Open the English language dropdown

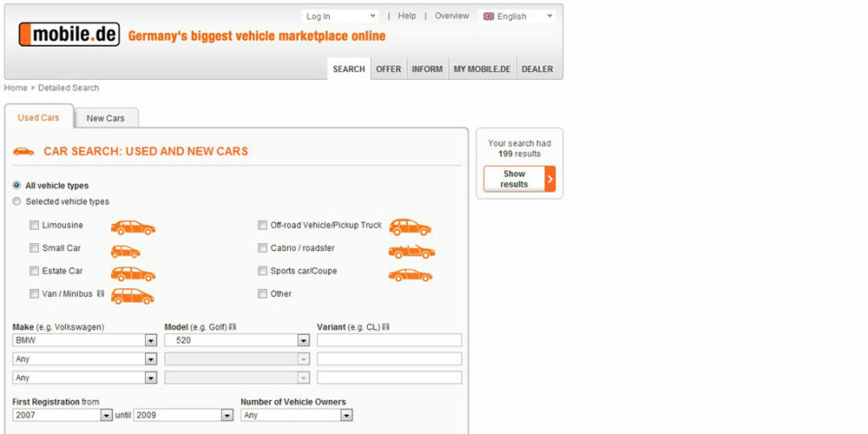coord(517,16)
